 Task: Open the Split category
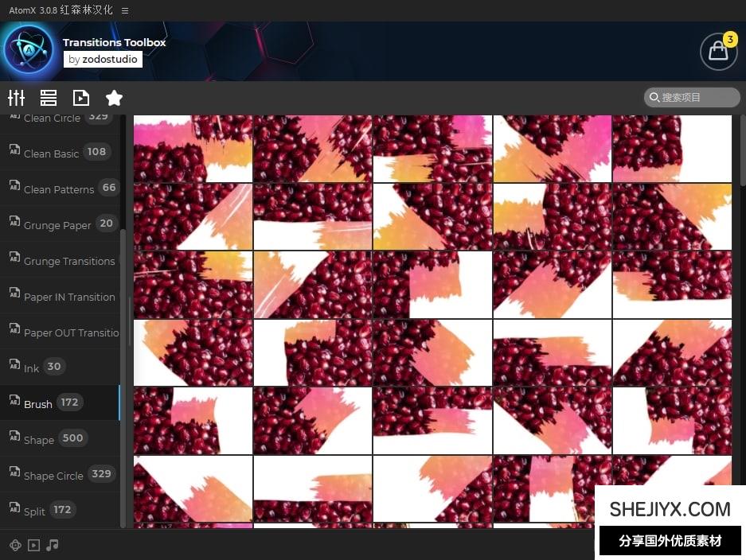pyautogui.click(x=34, y=511)
